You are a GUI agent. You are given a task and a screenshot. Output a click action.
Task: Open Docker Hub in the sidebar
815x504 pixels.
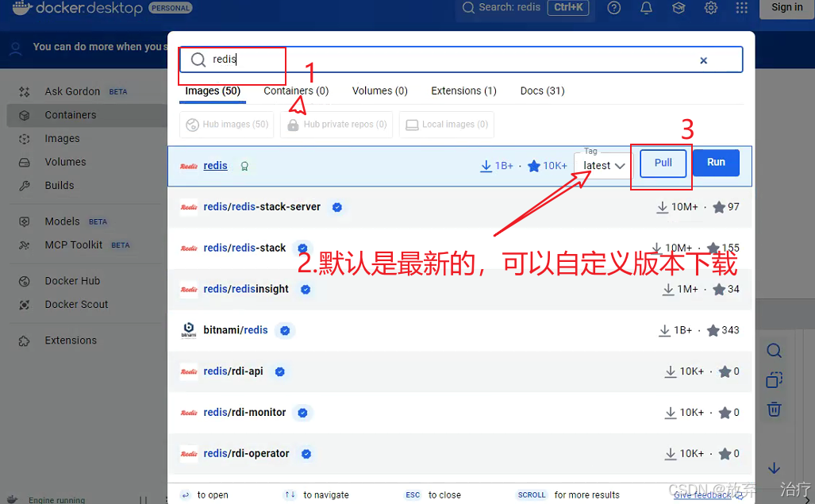pos(86,281)
